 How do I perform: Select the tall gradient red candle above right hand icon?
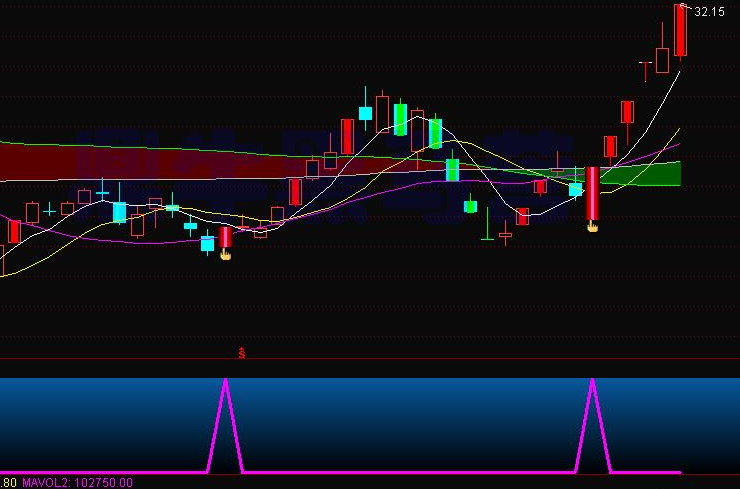(x=592, y=194)
